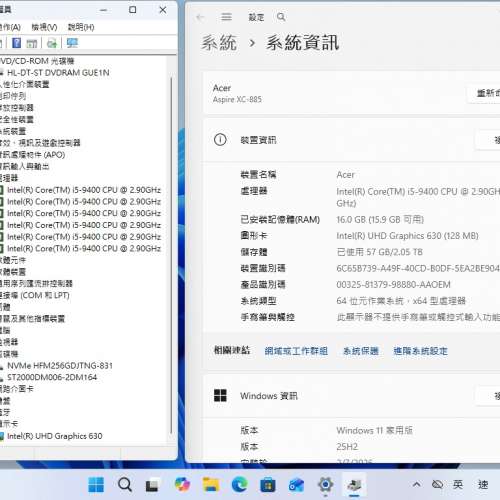Switch to Settings via taskbar gear icon
The height and width of the screenshot is (500, 500).
point(325,484)
